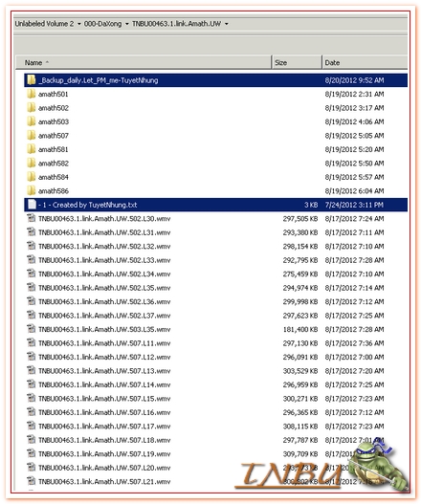The width and height of the screenshot is (421, 504).
Task: Click the 297,505 KB size cell
Action: 300,219
